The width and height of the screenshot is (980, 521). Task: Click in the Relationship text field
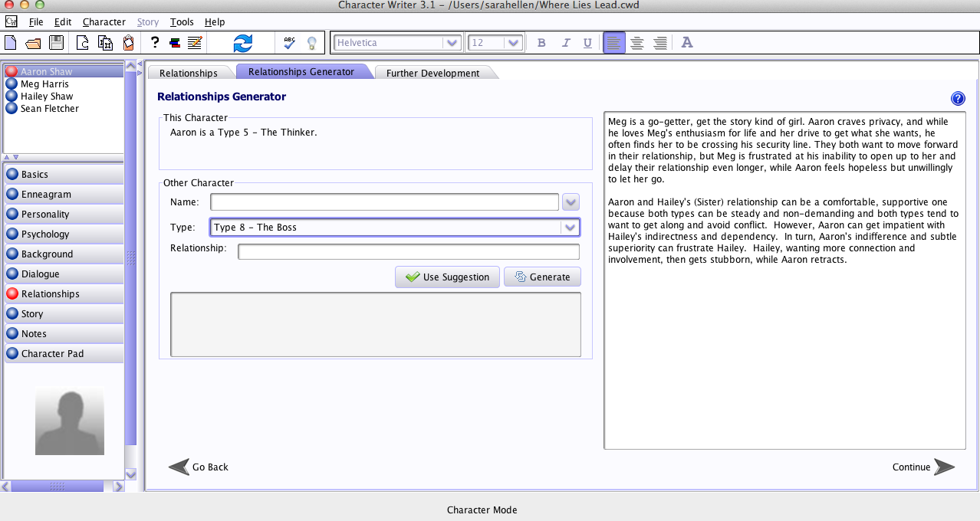(409, 252)
